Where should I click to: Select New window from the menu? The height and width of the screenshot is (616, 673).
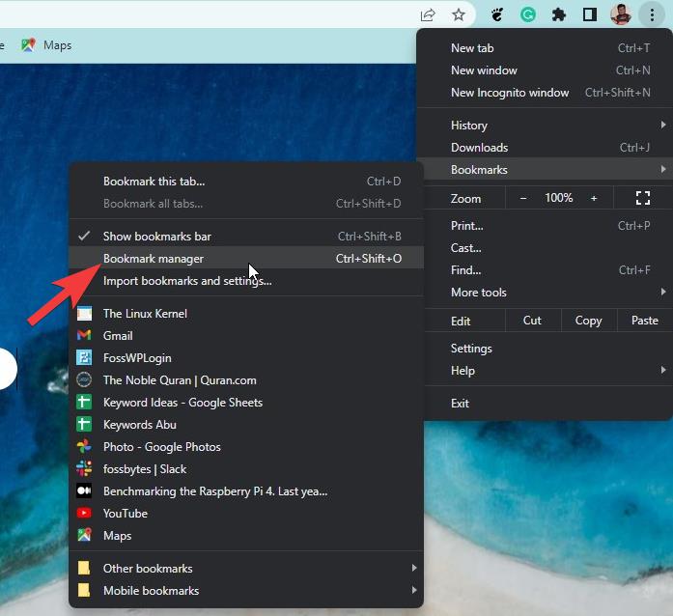click(x=545, y=70)
